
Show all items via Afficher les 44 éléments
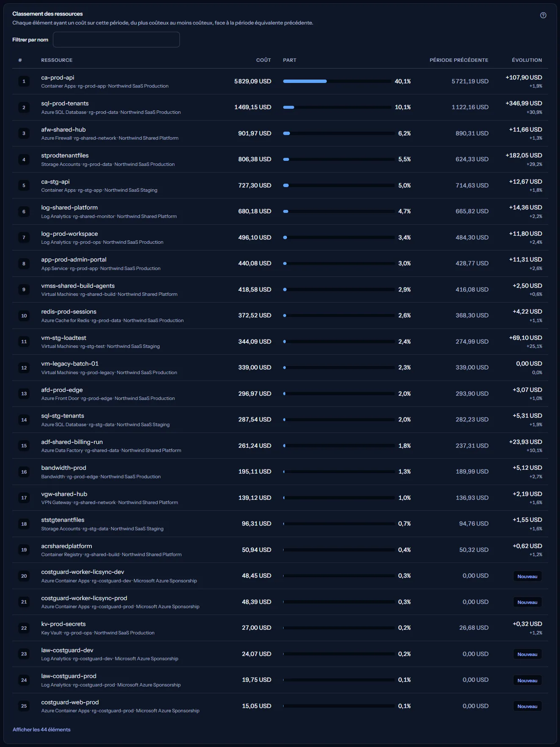[x=41, y=729]
